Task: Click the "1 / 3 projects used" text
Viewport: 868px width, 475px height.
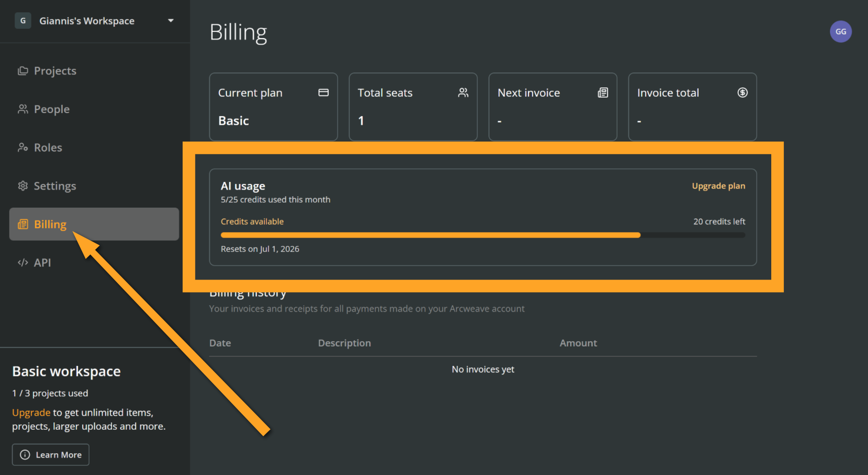Action: [50, 393]
